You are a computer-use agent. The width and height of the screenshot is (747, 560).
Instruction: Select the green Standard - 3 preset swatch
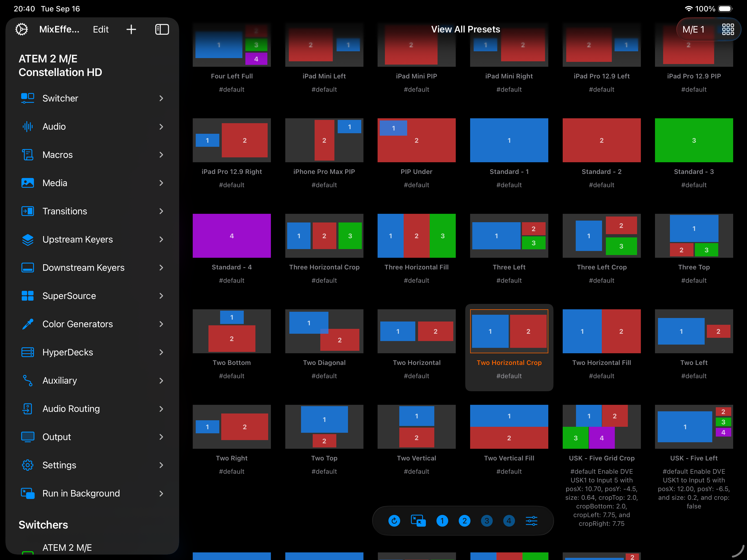[x=694, y=140]
